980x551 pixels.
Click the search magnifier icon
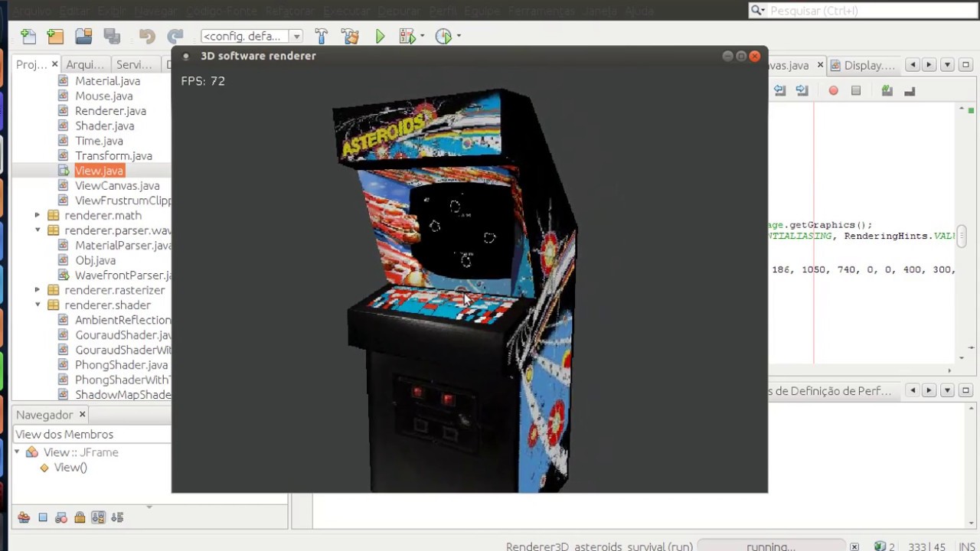(x=756, y=11)
